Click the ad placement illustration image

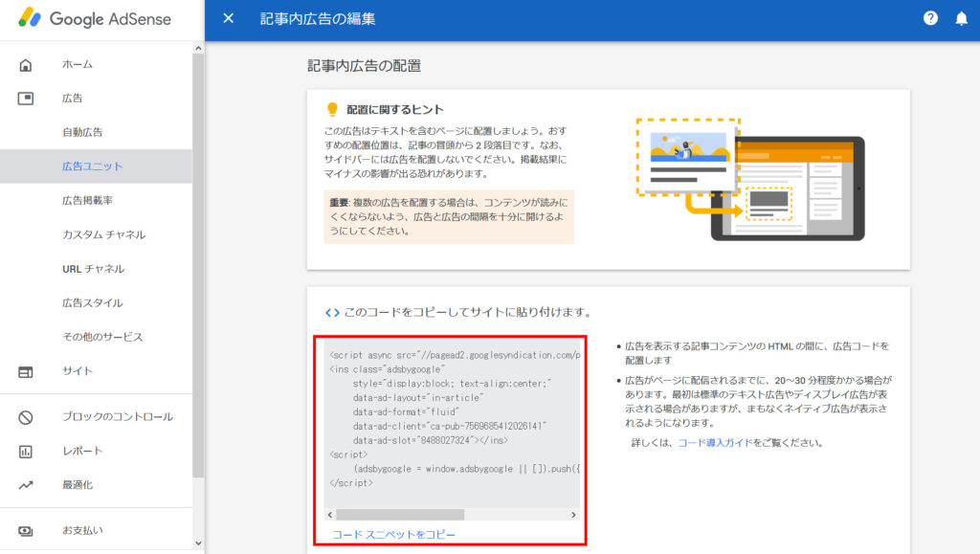[x=750, y=179]
